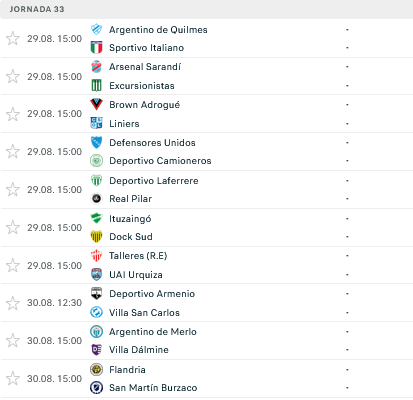Click the Argentino de Quilmes team crest

(x=96, y=29)
